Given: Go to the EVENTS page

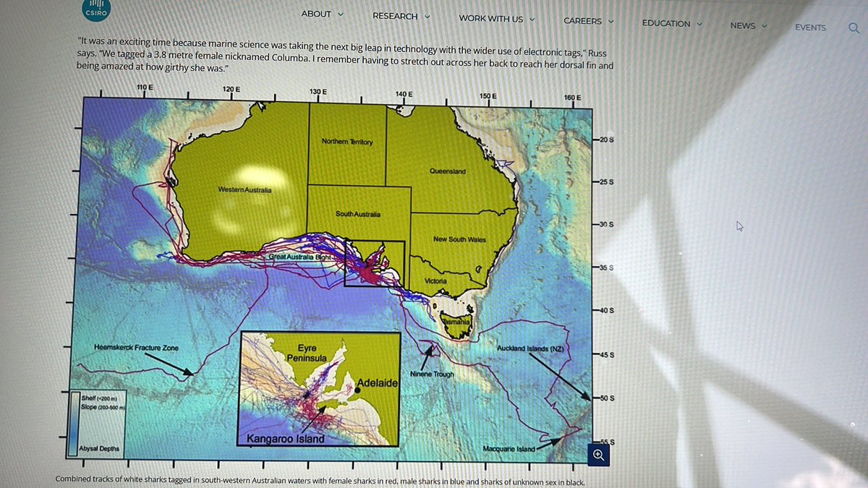Looking at the screenshot, I should pyautogui.click(x=810, y=27).
